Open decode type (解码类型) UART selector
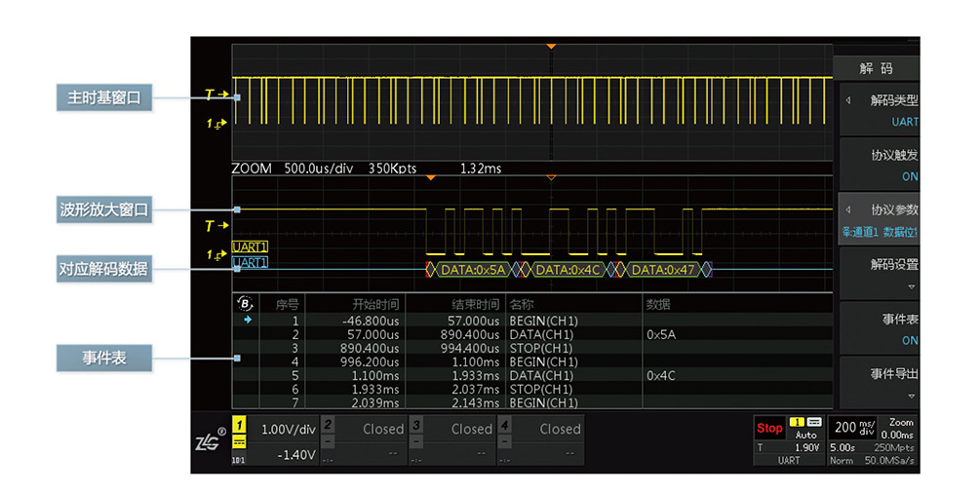Screen dimensions: 980x493 point(878,110)
